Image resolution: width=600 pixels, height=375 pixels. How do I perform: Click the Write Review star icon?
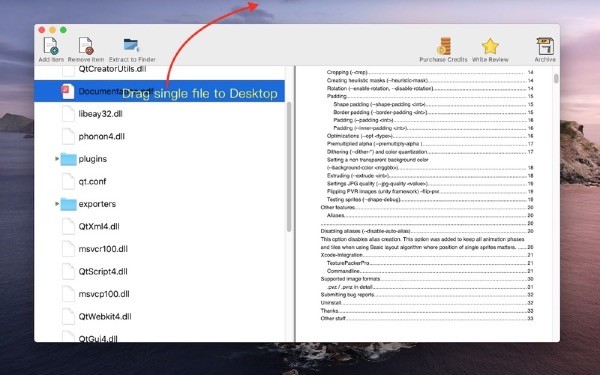pos(490,46)
